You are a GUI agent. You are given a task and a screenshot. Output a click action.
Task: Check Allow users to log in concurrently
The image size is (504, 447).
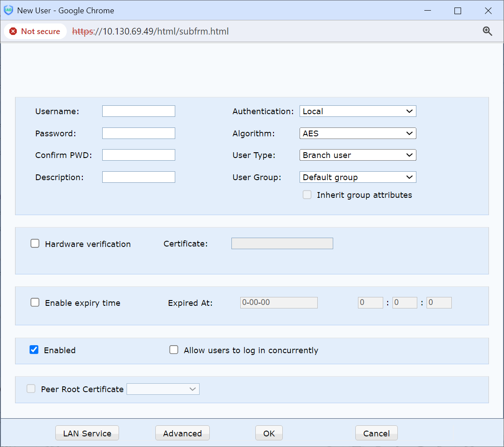tap(174, 350)
